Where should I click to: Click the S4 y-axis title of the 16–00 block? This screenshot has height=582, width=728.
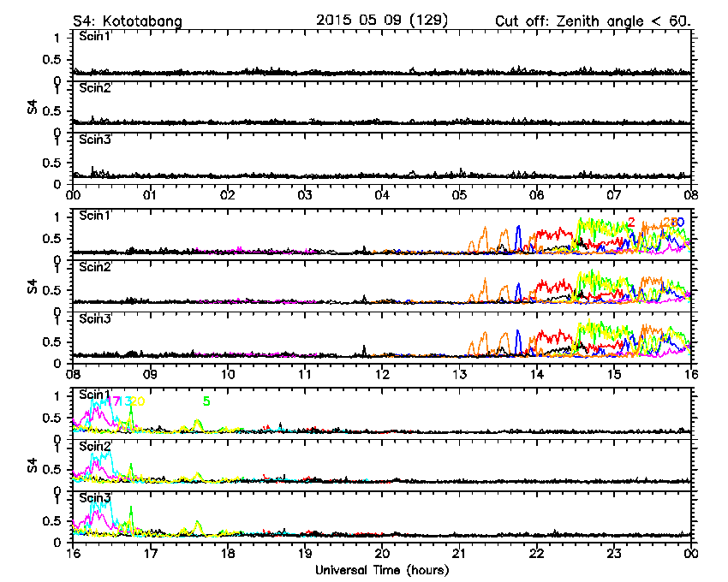pyautogui.click(x=32, y=466)
